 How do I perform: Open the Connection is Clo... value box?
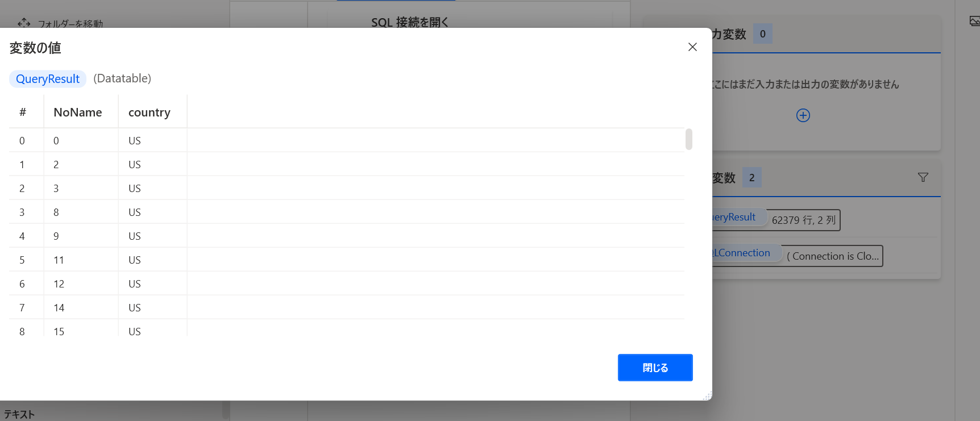[833, 256]
